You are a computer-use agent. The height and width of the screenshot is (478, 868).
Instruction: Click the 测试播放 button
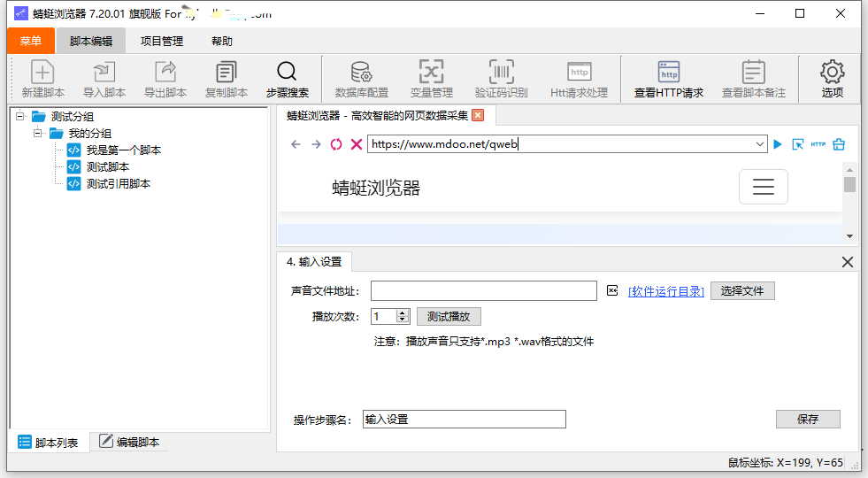point(449,316)
